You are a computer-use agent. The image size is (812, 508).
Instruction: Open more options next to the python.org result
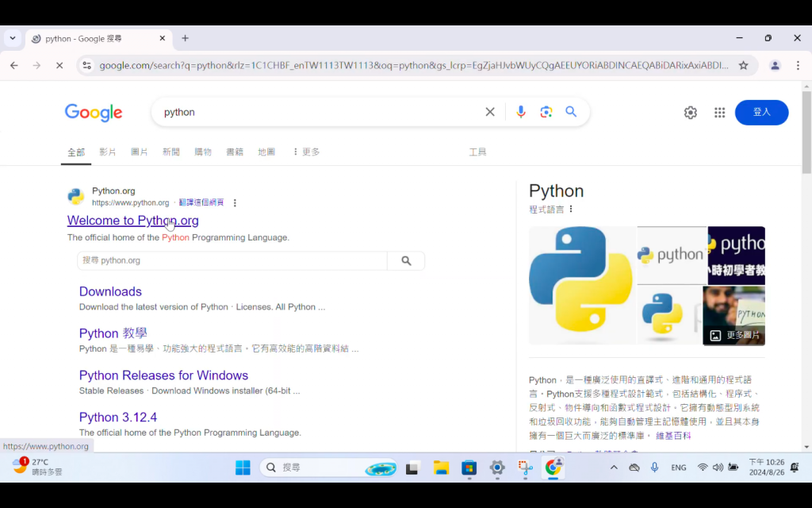(235, 202)
